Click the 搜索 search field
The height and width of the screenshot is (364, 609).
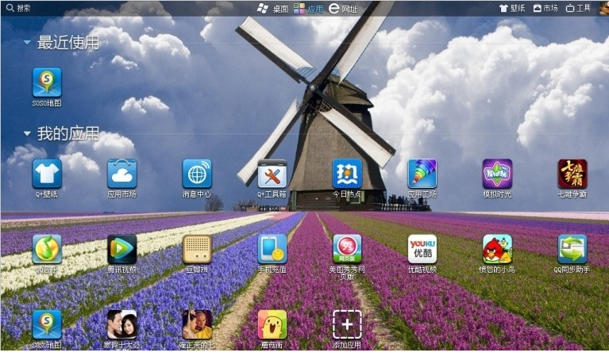pyautogui.click(x=18, y=8)
